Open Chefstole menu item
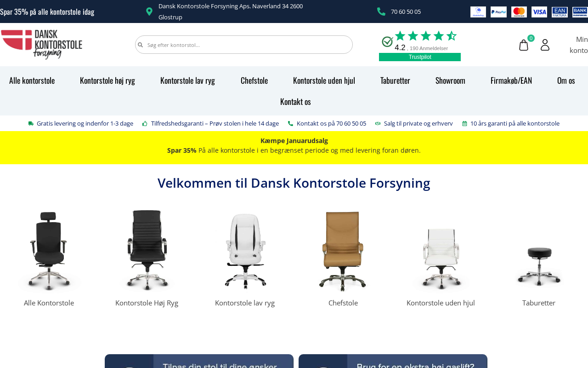The height and width of the screenshot is (368, 588). coord(254,80)
